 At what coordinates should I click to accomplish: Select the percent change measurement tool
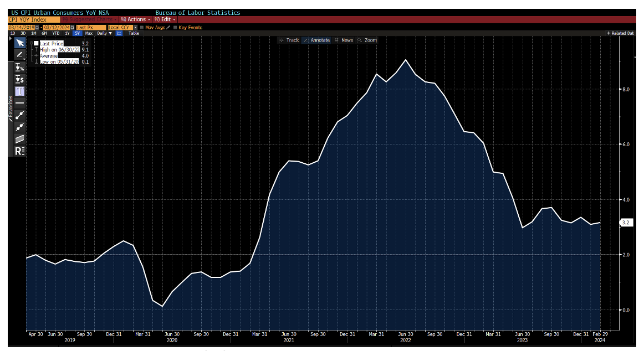click(x=19, y=67)
